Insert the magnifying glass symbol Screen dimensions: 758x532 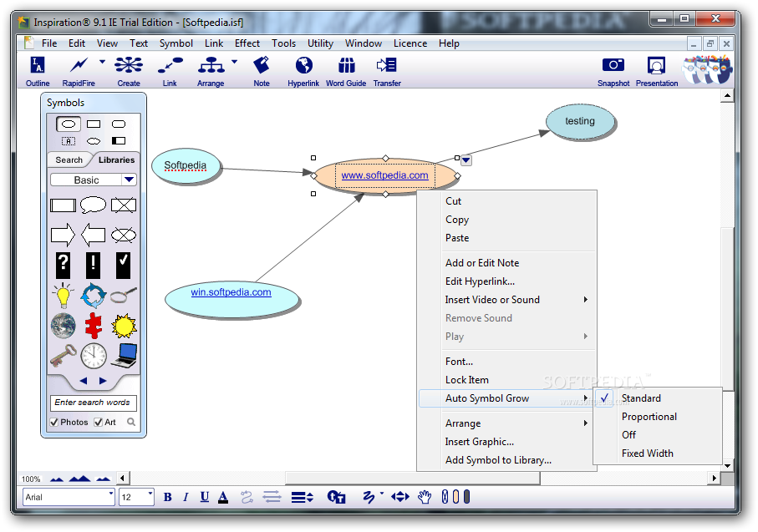pyautogui.click(x=124, y=295)
